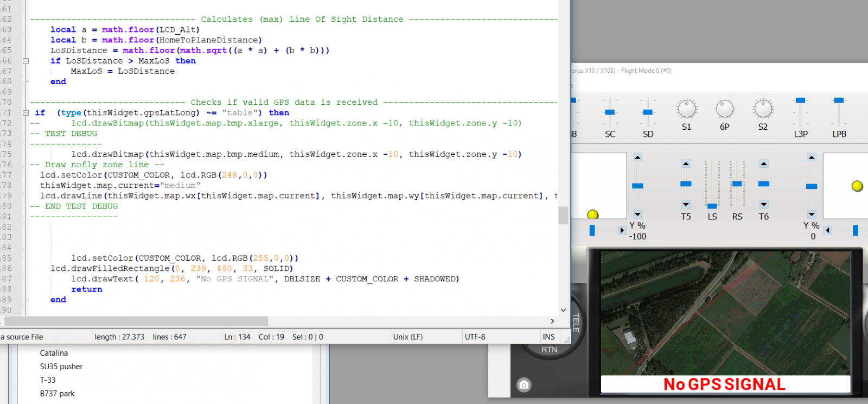Click right stick horizontal trim left arrow
This screenshot has height=404, width=868.
(827, 230)
